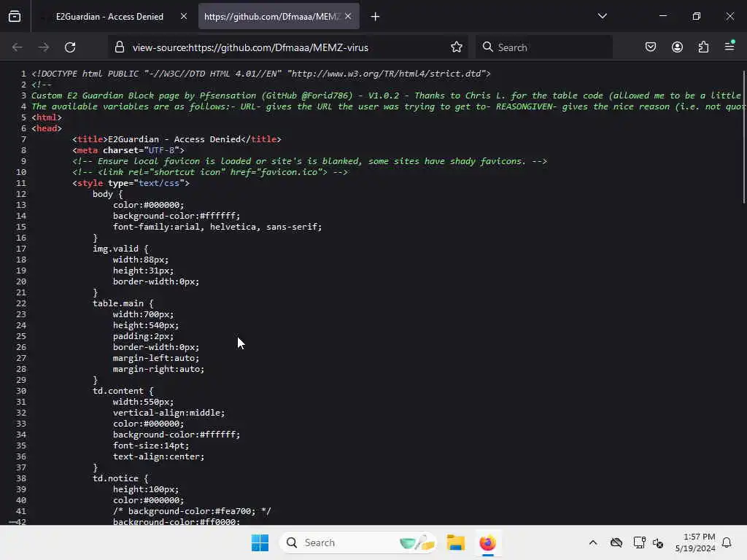Click the 'vertical-align:middle;' line
The height and width of the screenshot is (560, 747).
[x=169, y=413]
